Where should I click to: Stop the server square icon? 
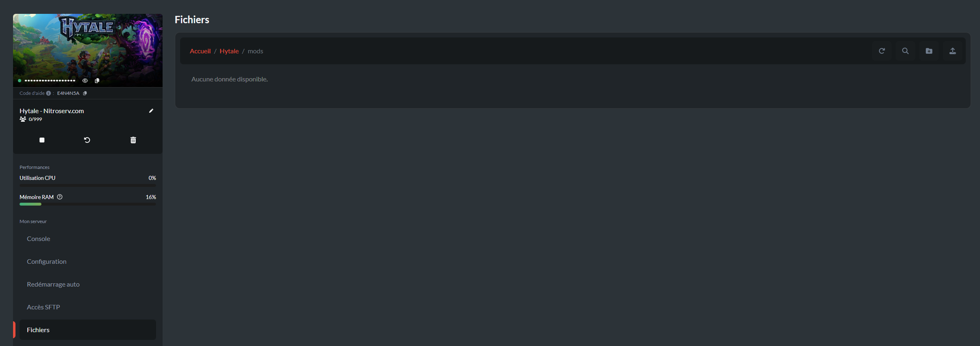tap(42, 140)
